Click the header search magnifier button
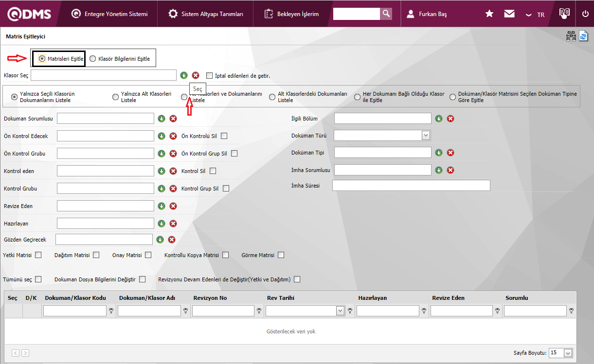 point(386,14)
